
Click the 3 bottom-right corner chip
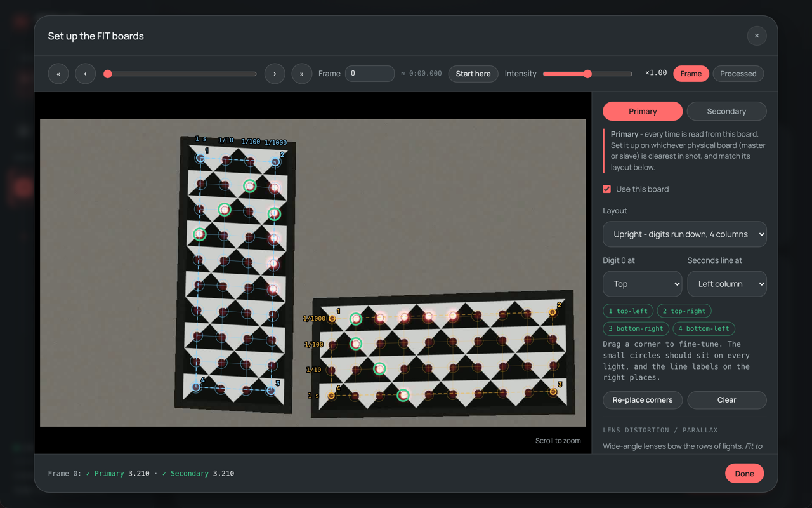[636, 329]
